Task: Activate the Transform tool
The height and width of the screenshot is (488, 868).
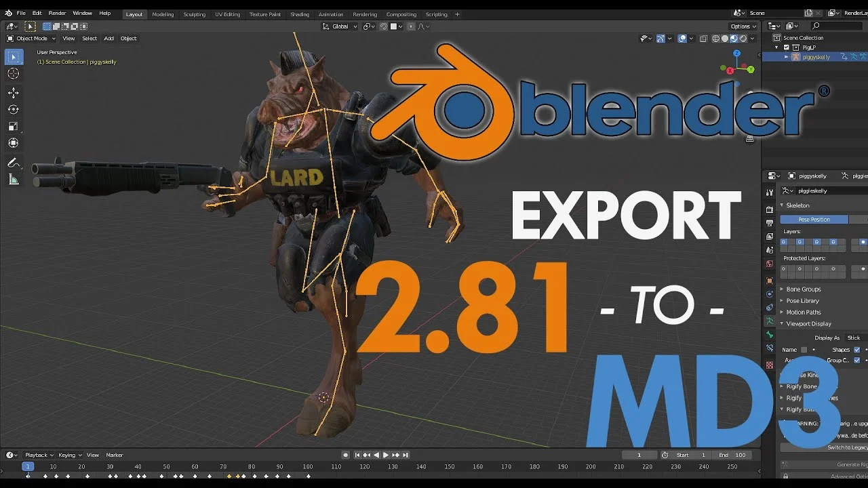Action: (13, 143)
